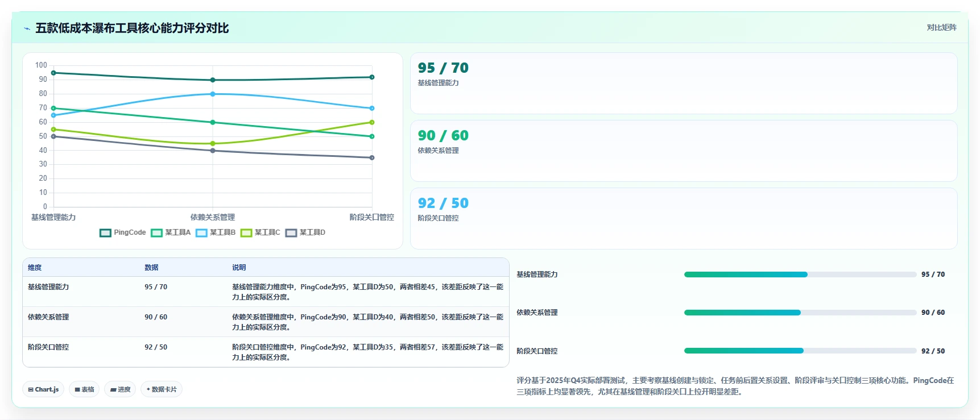Click the 阶段关口管控 progress bar
This screenshot has width=980, height=420.
(x=800, y=351)
